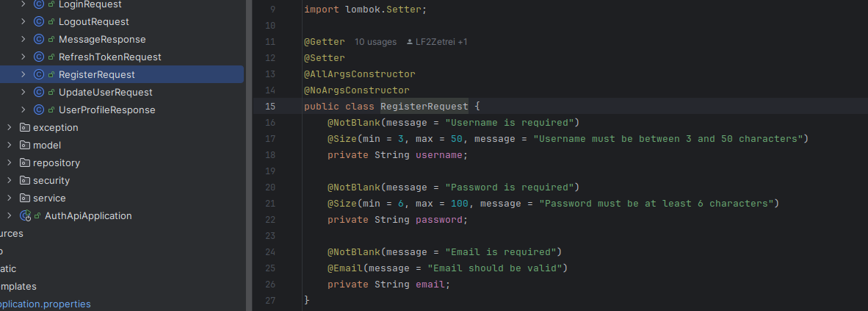868x311 pixels.
Task: Expand the service folder chevron
Action: (10, 198)
